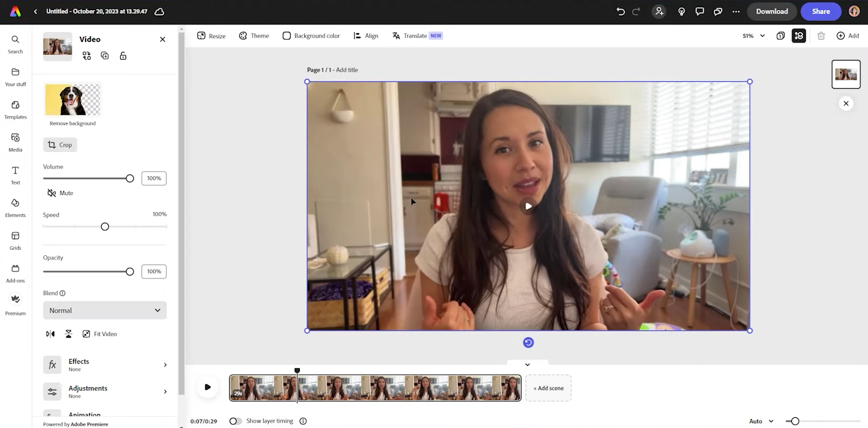The image size is (868, 428).
Task: Open Your stuff folder
Action: tap(15, 77)
